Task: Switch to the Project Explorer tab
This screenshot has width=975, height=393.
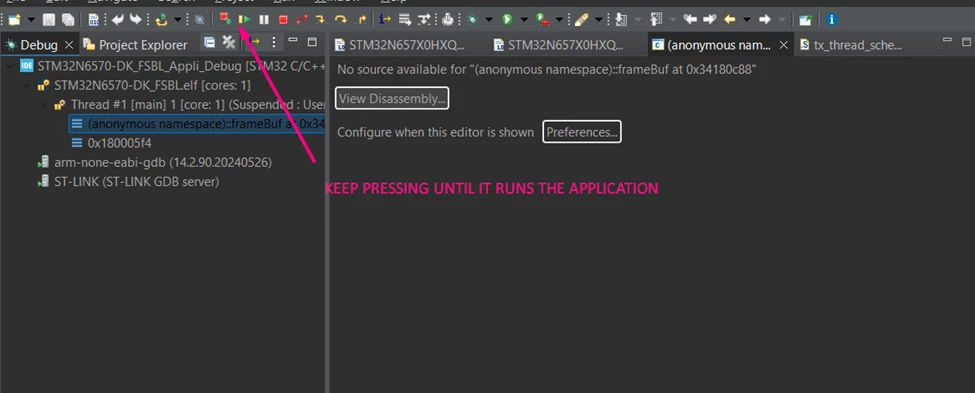Action: [x=135, y=45]
